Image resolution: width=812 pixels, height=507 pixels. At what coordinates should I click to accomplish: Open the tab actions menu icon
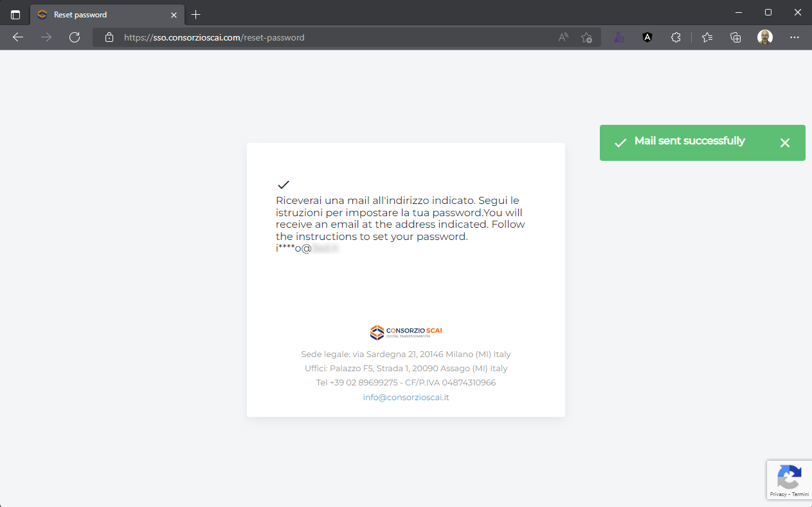(x=15, y=14)
